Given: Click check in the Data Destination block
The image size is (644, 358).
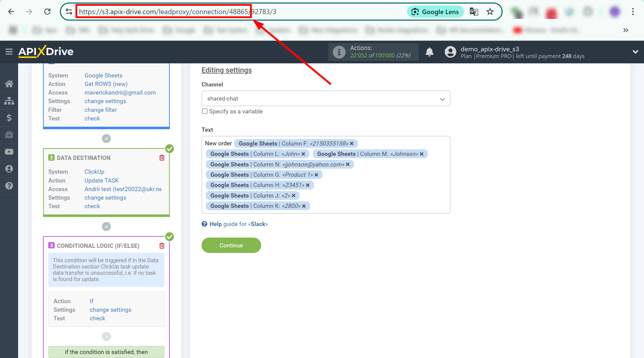Looking at the screenshot, I should pos(92,206).
